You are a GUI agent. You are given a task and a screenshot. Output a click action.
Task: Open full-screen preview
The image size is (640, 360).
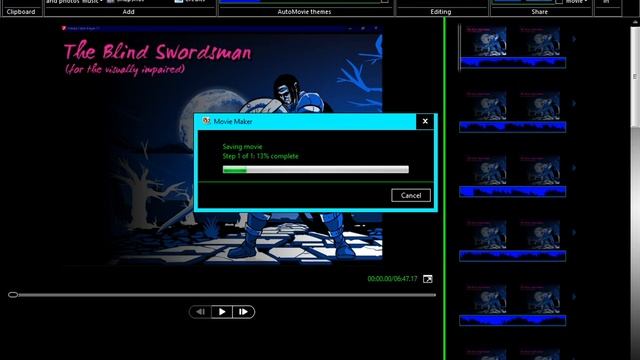click(x=427, y=279)
